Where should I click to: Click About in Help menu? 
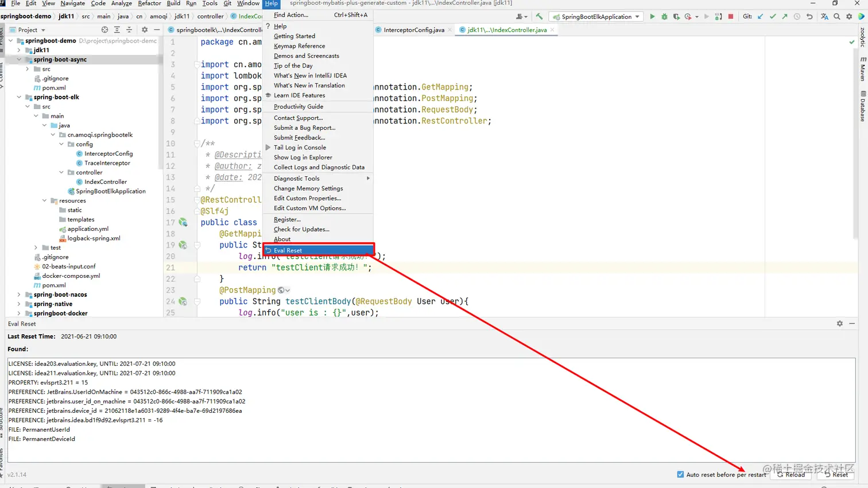[318, 239]
